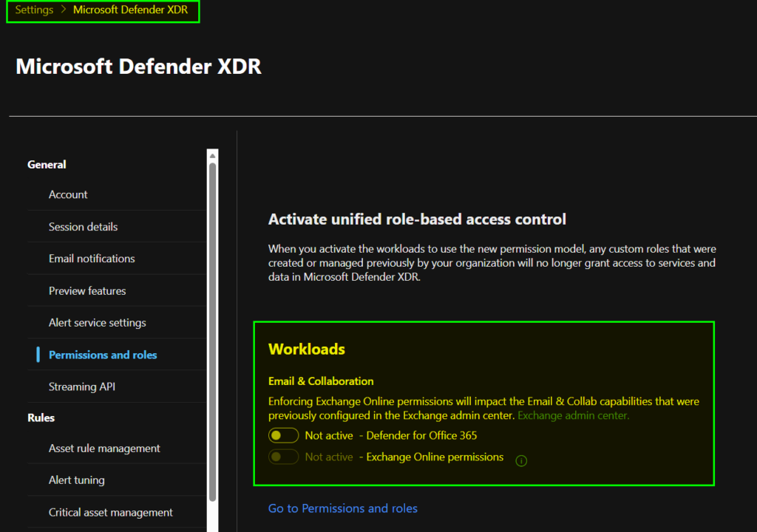Navigate to Settings in the breadcrumb

(x=34, y=10)
